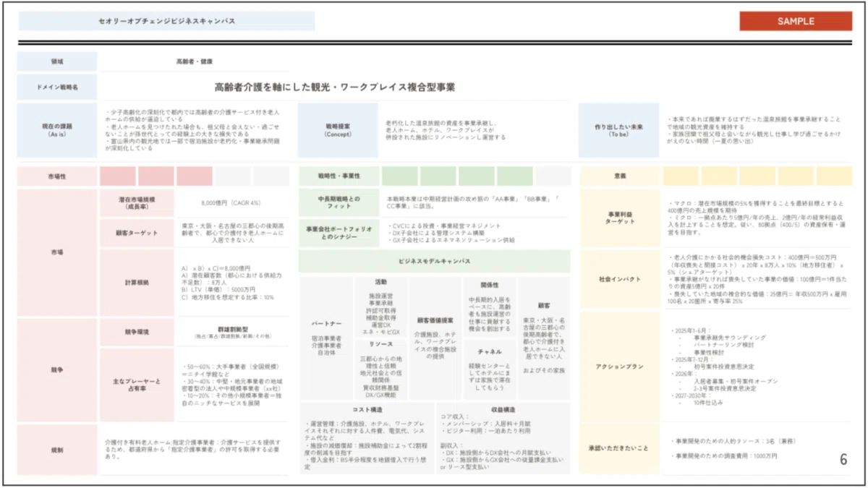Click the 高齢者・健康 value
Screen dimensions: 868x488
[x=195, y=62]
